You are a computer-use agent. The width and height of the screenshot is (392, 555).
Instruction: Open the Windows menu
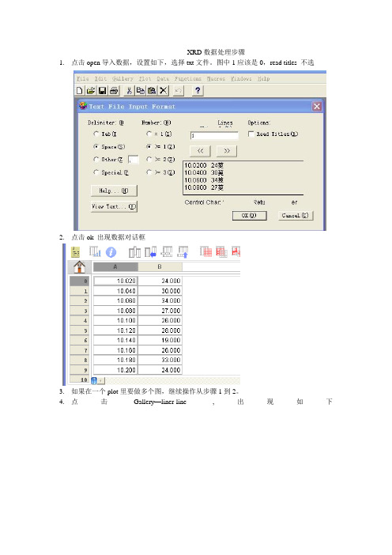tap(241, 78)
